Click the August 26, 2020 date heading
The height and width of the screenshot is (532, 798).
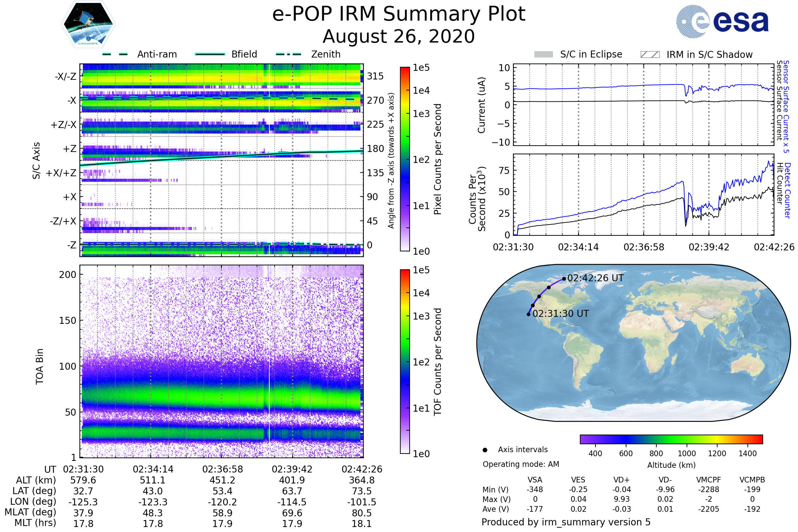(399, 37)
